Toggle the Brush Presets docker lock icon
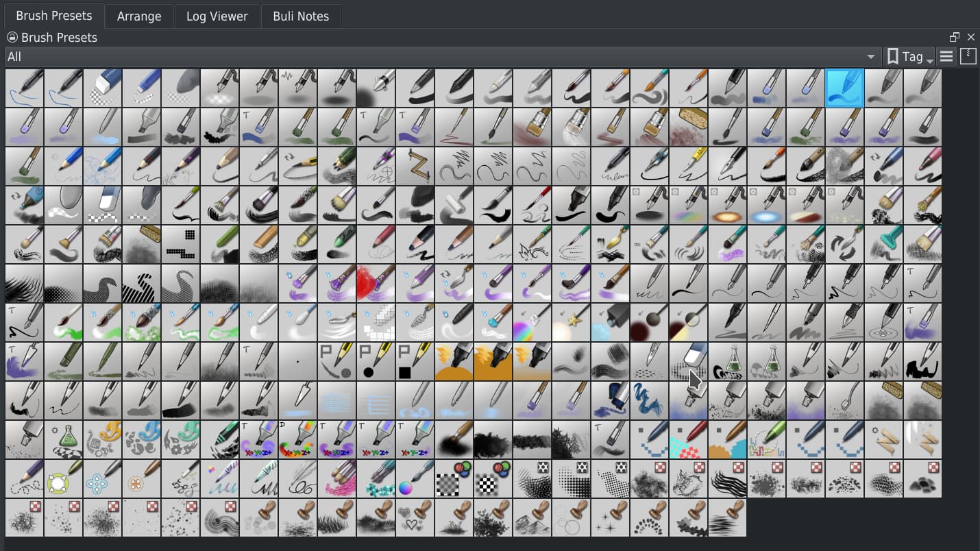Image resolution: width=980 pixels, height=551 pixels. (x=12, y=37)
